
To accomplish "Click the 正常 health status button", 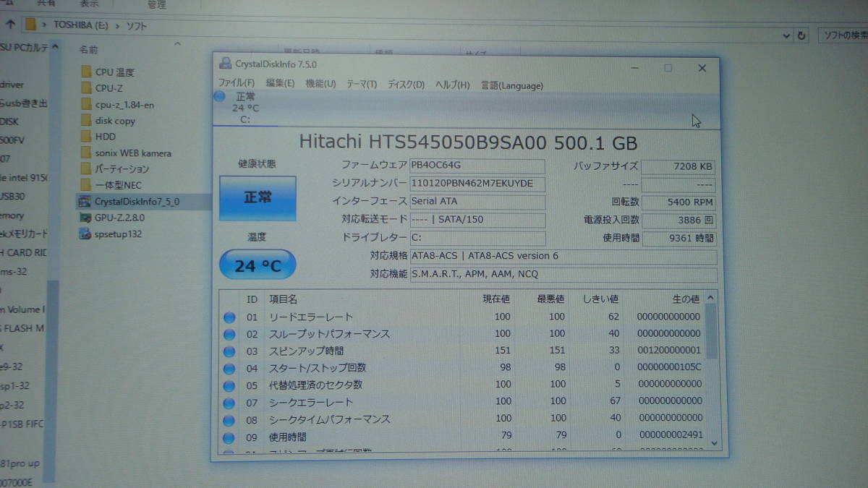I will 258,198.
